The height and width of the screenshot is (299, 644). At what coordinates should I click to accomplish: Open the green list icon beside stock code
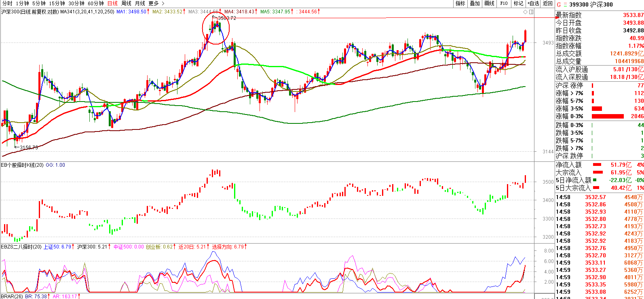tap(565, 4)
